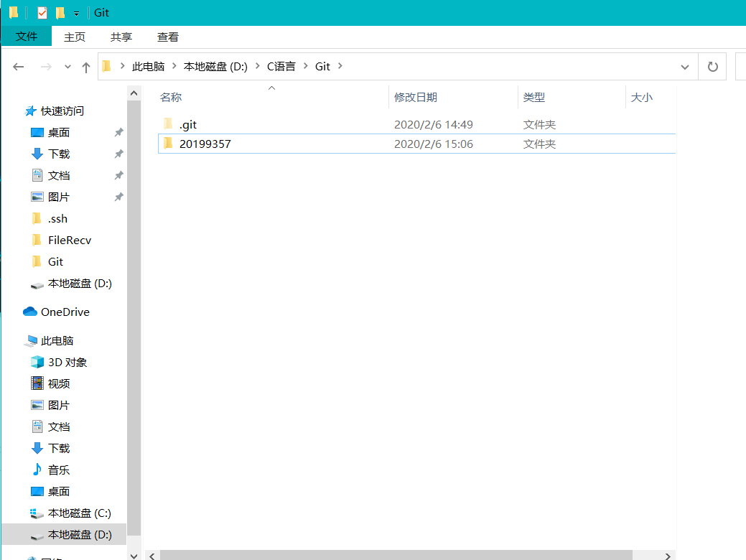The image size is (746, 560).
Task: Click 此电脑 in the address breadcrumb
Action: (x=148, y=67)
